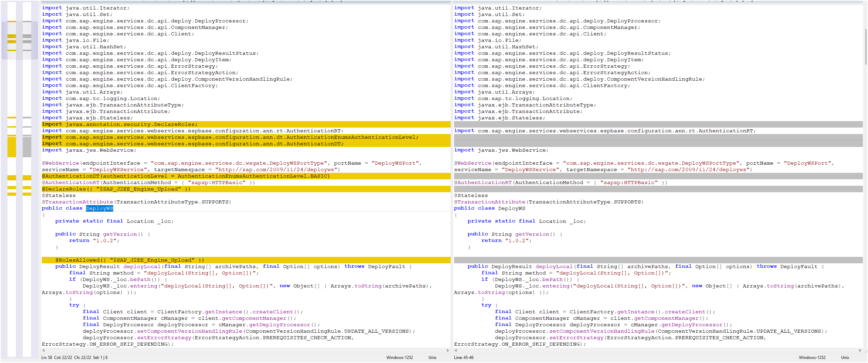Click the vertical scrollbar thumb of the right pane
Image resolution: width=868 pixels, height=363 pixels.
coord(865,47)
